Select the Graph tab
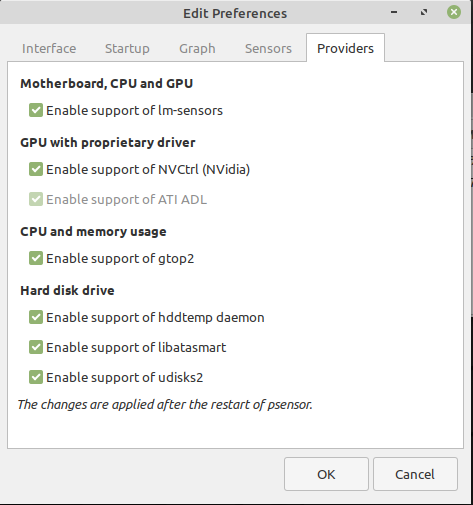 tap(197, 49)
